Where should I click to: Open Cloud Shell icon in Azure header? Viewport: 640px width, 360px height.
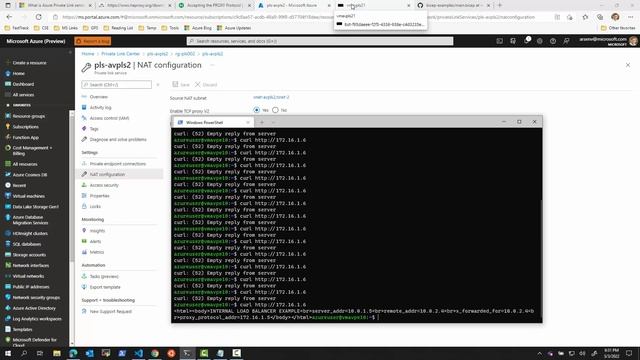pyautogui.click(x=500, y=41)
